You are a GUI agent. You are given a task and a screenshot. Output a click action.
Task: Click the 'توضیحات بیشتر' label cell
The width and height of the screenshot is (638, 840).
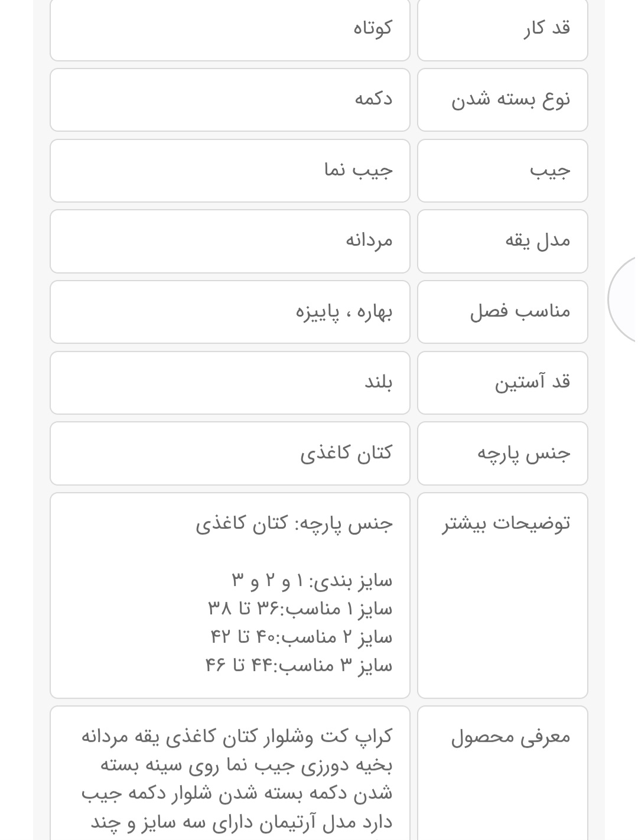503,595
